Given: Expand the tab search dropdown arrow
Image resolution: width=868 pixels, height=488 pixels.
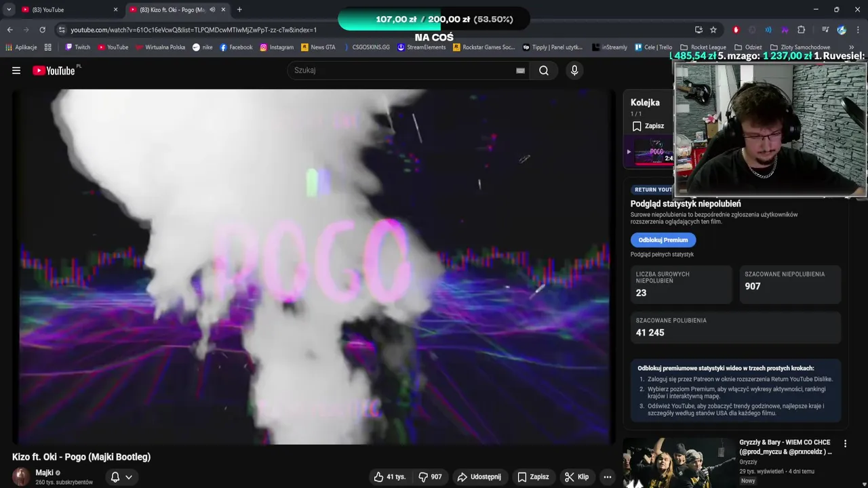Looking at the screenshot, I should (x=9, y=9).
